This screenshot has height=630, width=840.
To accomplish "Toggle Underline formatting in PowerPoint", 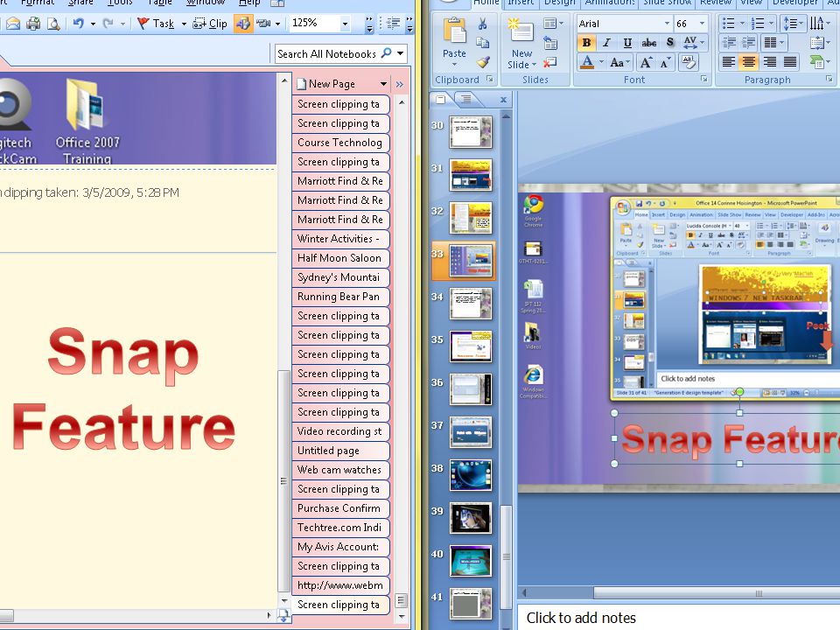I will (x=627, y=43).
